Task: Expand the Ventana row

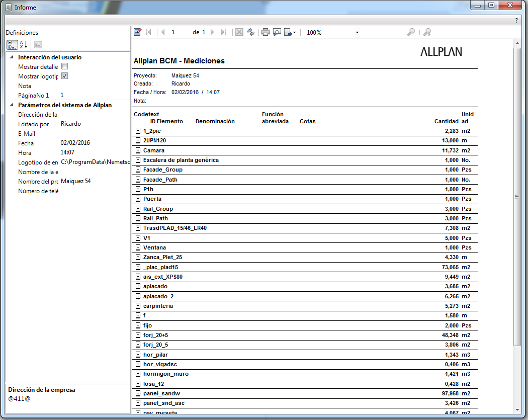Action: pyautogui.click(x=138, y=247)
